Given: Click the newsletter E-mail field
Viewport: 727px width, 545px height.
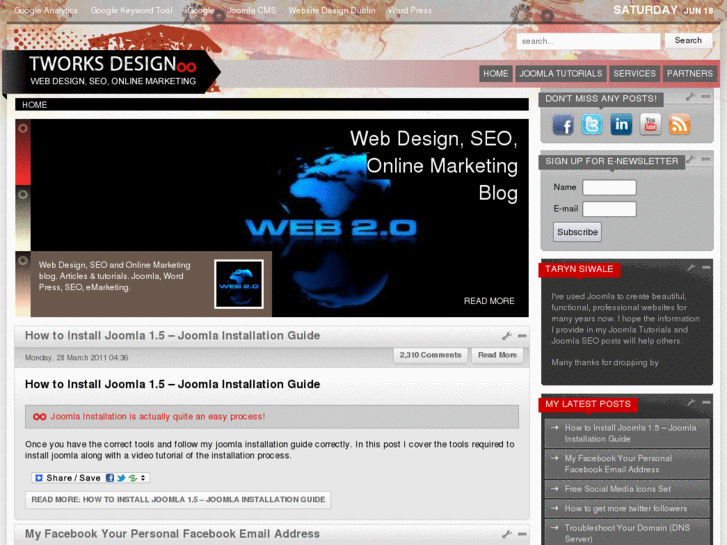Looking at the screenshot, I should [x=609, y=209].
